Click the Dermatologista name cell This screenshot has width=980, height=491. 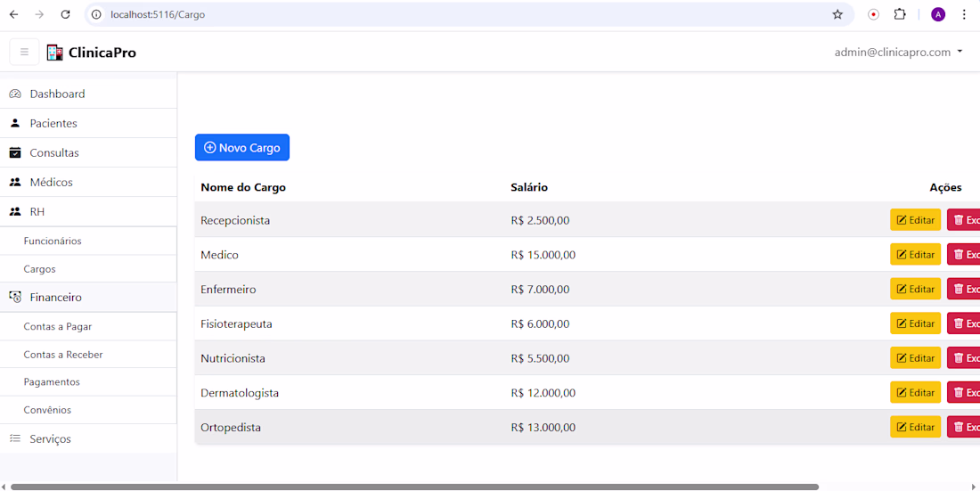tap(240, 393)
